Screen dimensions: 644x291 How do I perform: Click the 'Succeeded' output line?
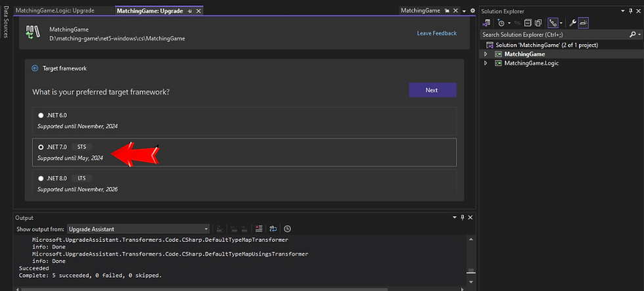(x=34, y=268)
